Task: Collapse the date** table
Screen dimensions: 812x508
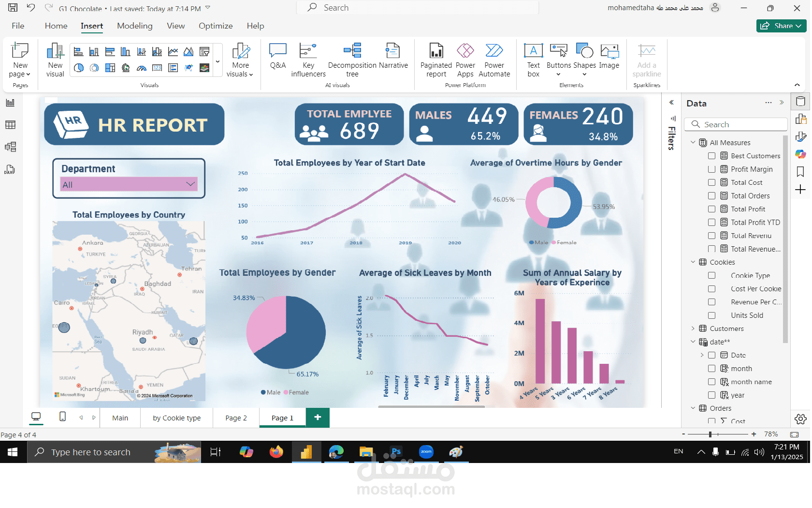Action: pyautogui.click(x=693, y=342)
